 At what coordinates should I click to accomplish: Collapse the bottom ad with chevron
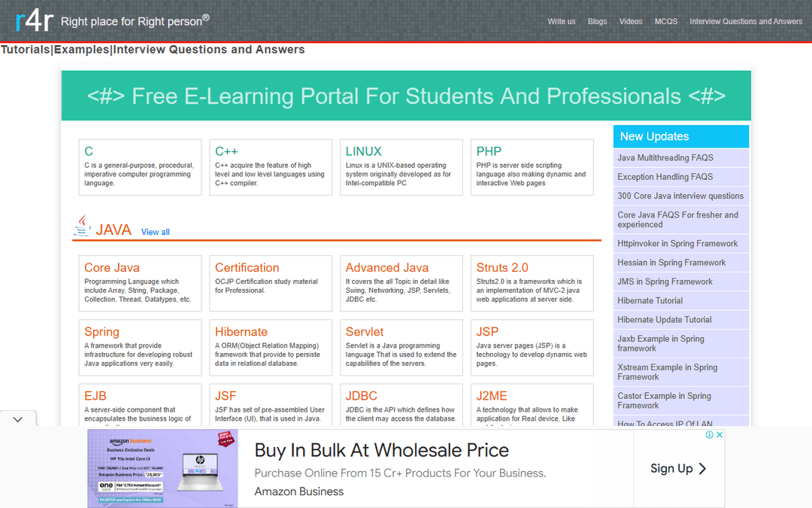(x=18, y=419)
